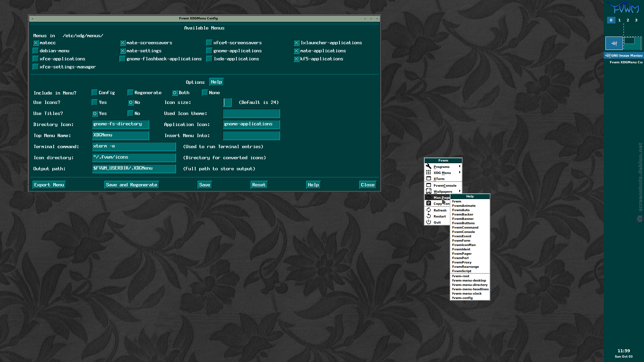Check the debian-menu checkbox
644x362 pixels.
(36, 51)
